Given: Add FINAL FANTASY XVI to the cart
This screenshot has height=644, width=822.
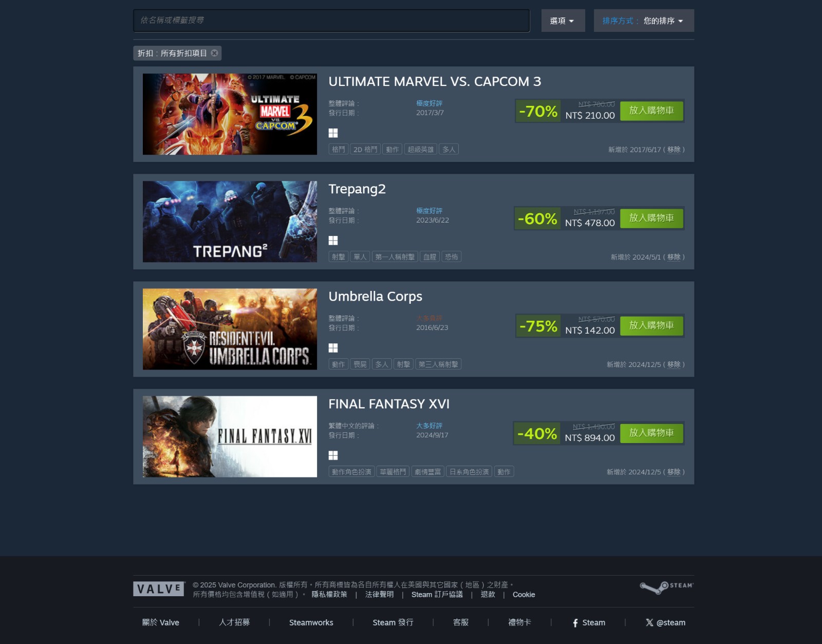Looking at the screenshot, I should (651, 433).
